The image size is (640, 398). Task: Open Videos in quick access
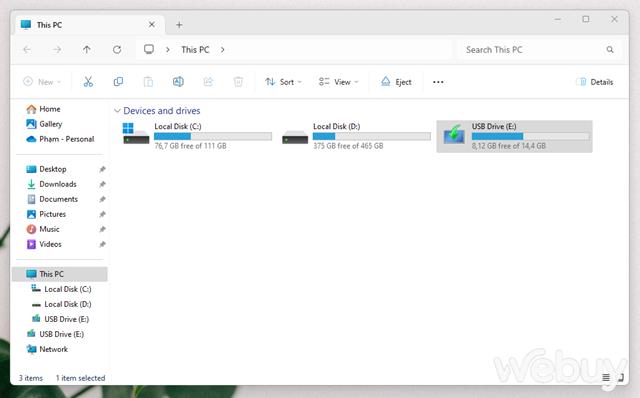44,244
